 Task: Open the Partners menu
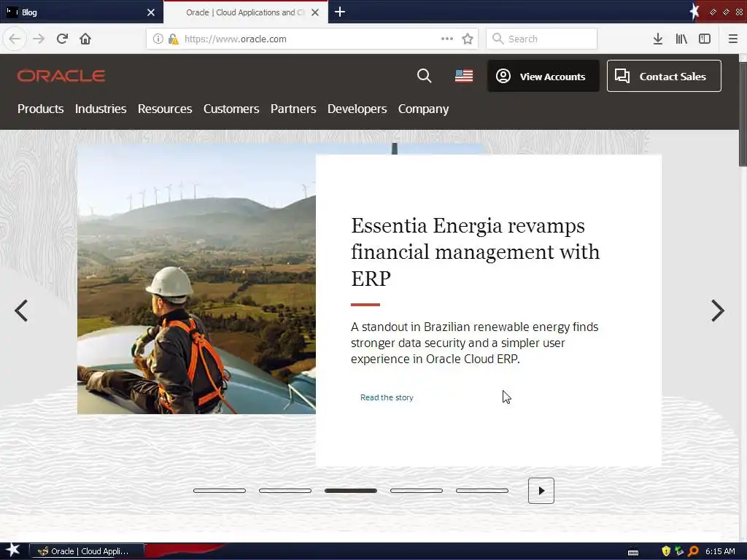(293, 109)
